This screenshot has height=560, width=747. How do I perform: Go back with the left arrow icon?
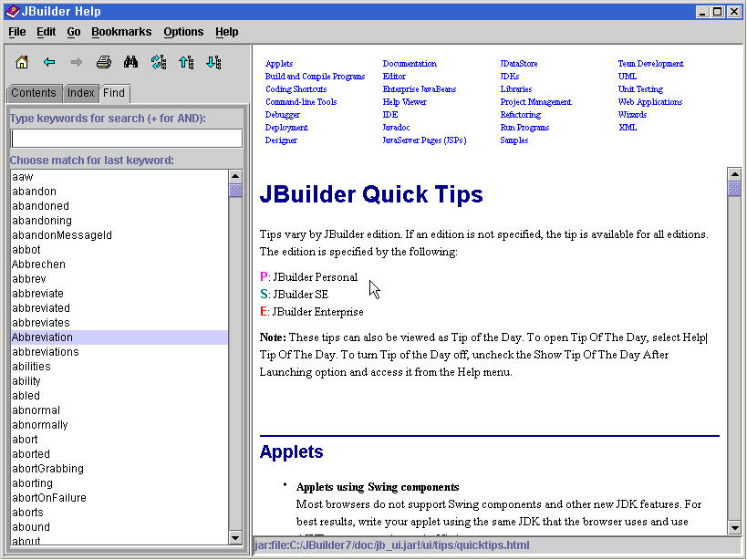[x=49, y=62]
